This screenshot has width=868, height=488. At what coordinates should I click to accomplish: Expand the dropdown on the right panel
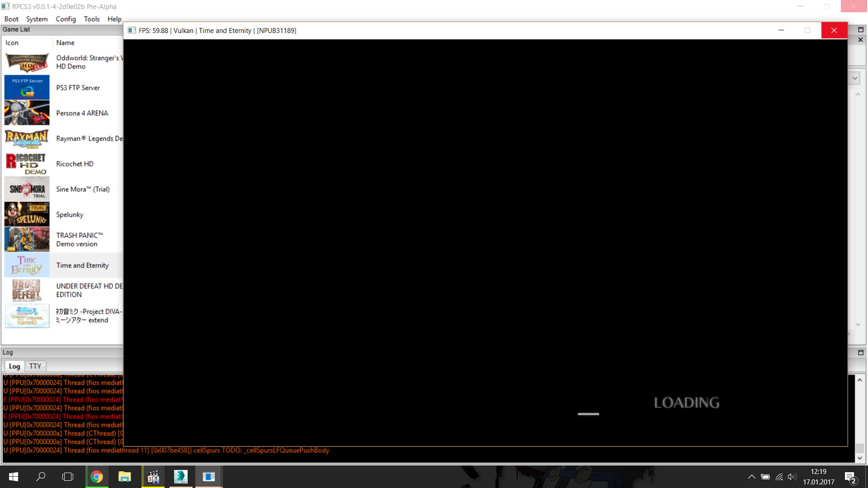click(x=854, y=78)
